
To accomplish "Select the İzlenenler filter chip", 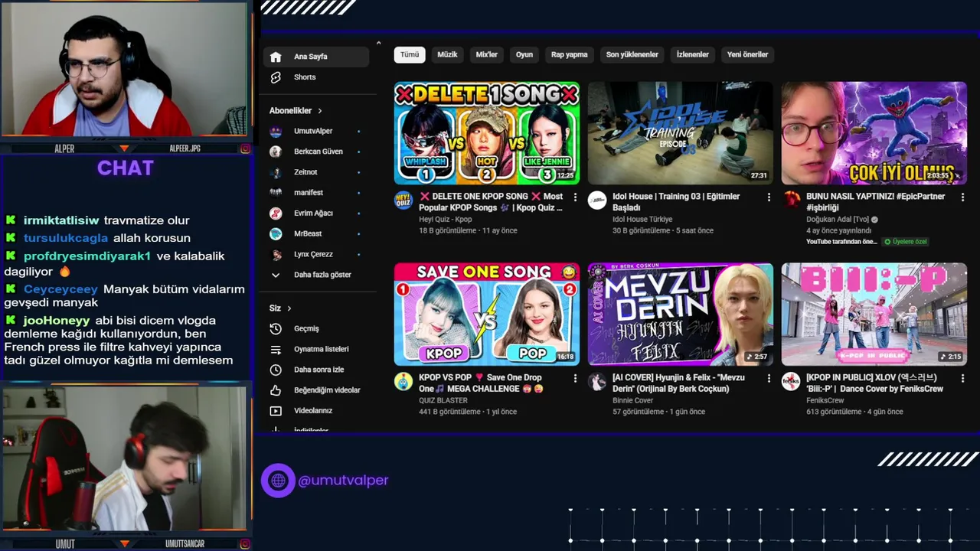I will [693, 54].
